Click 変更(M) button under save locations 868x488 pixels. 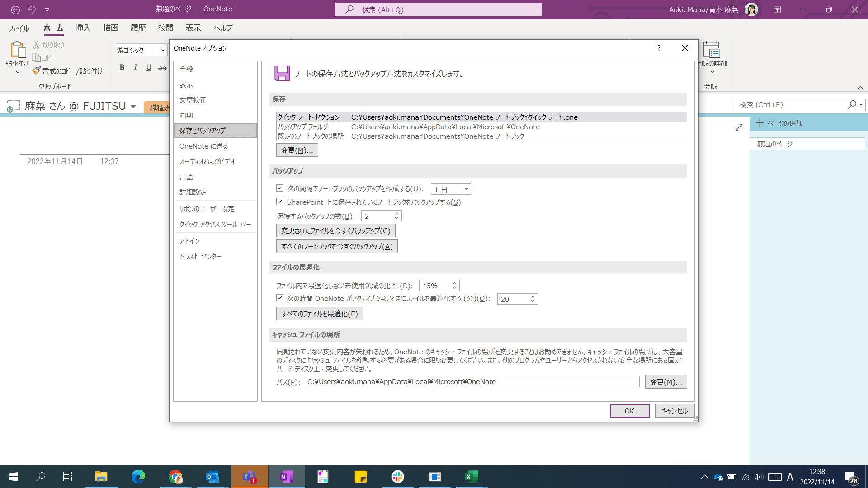click(297, 150)
